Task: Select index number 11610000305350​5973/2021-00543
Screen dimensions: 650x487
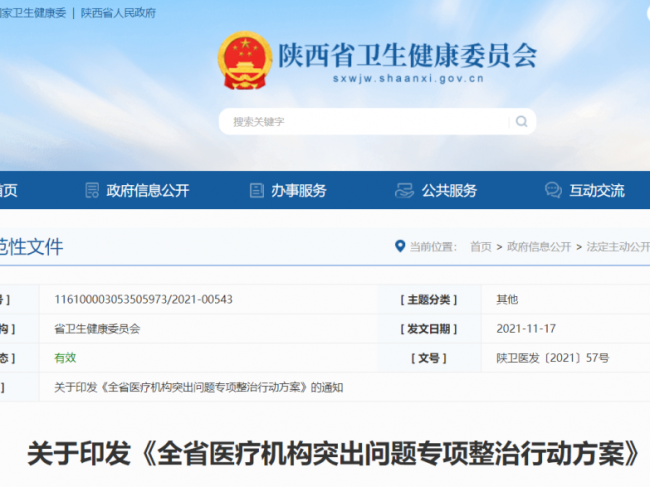Action: pyautogui.click(x=143, y=299)
